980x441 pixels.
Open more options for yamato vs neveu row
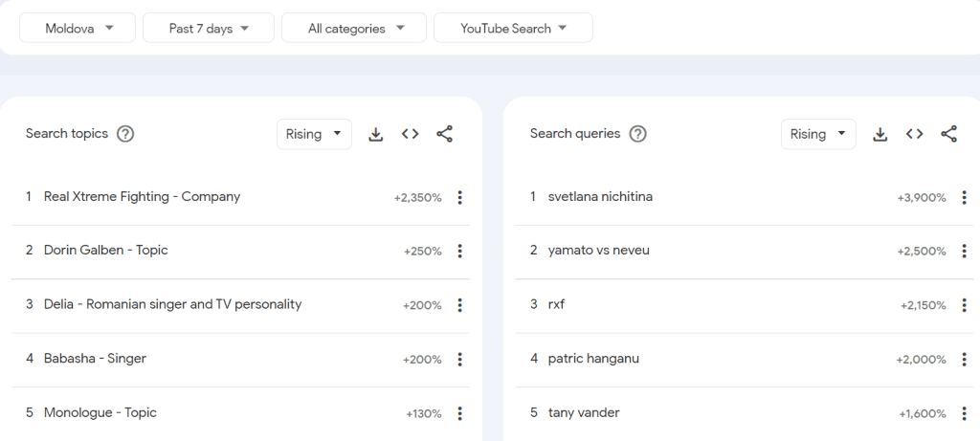coord(965,251)
